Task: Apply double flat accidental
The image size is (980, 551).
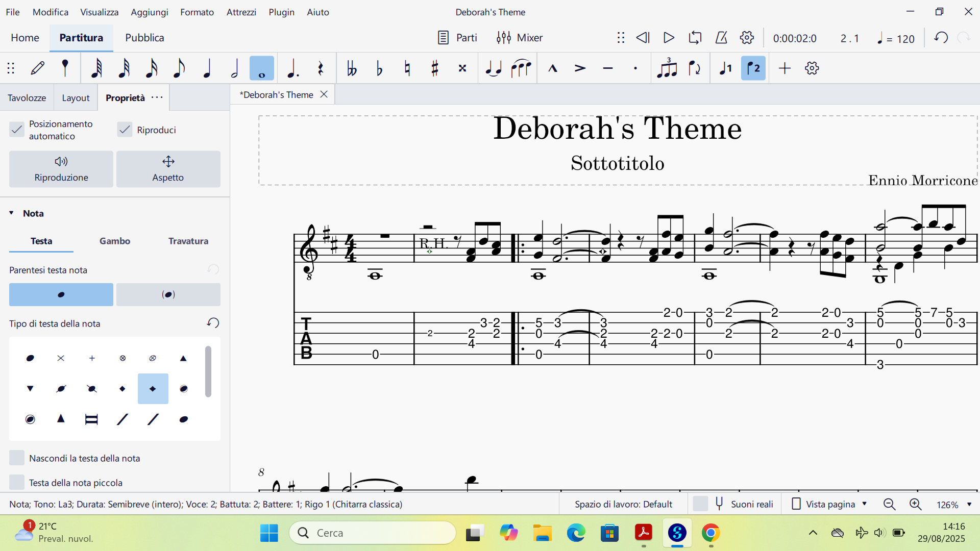Action: tap(352, 68)
